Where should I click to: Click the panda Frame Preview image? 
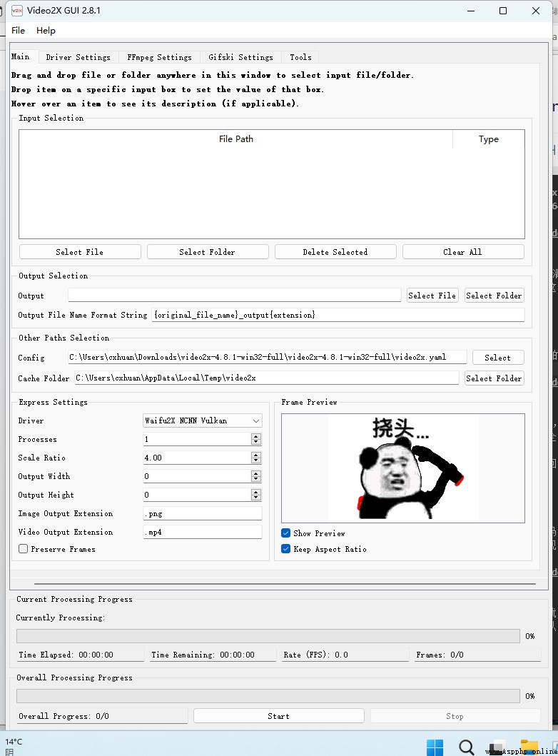[x=403, y=468]
